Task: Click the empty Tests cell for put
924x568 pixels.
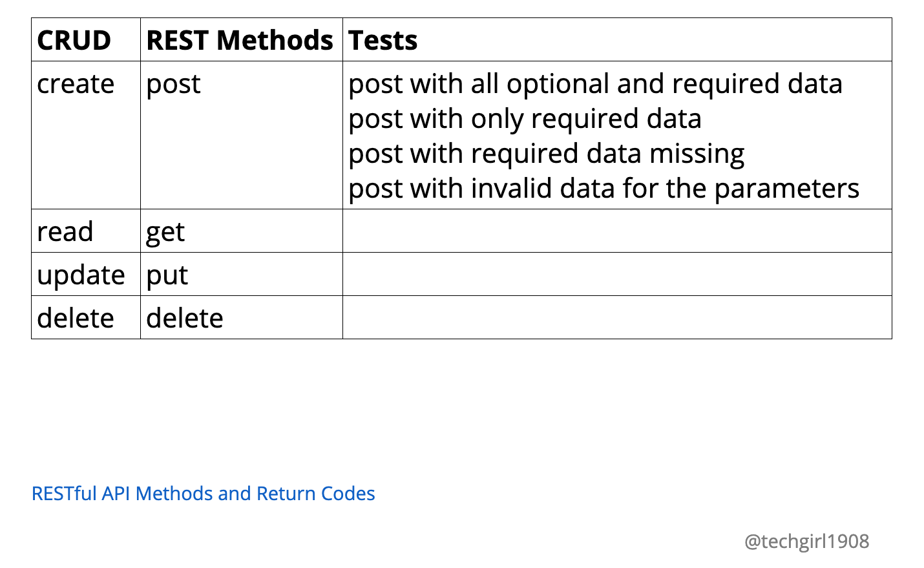Action: [x=616, y=275]
